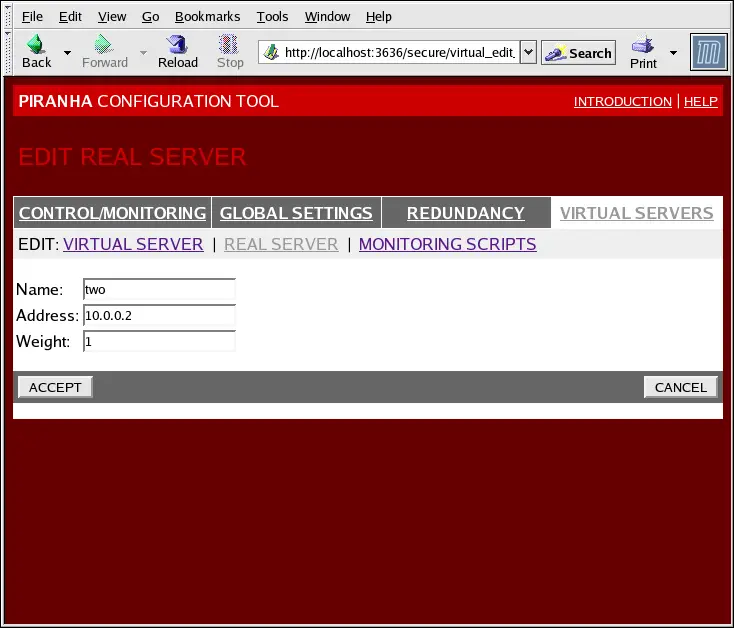Click the Back navigation arrow icon
The width and height of the screenshot is (734, 628).
(36, 45)
